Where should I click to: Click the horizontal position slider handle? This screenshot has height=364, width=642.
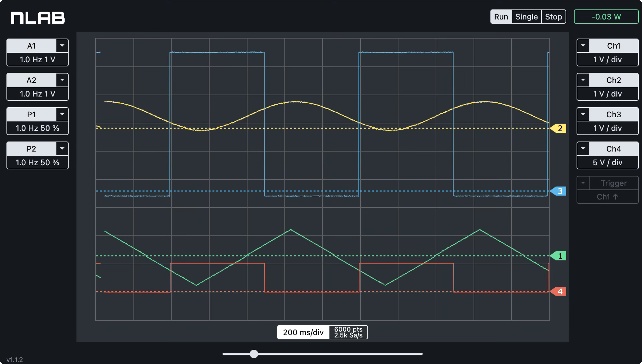(x=254, y=354)
